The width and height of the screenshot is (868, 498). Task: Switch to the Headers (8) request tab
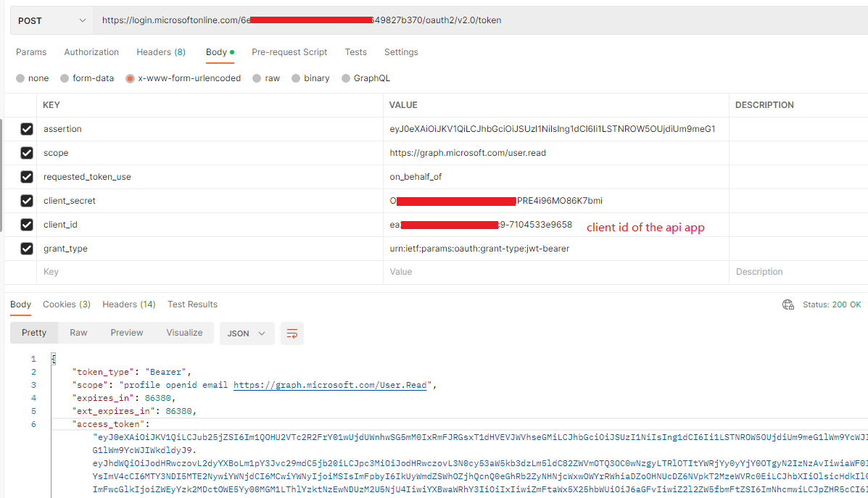pyautogui.click(x=160, y=51)
